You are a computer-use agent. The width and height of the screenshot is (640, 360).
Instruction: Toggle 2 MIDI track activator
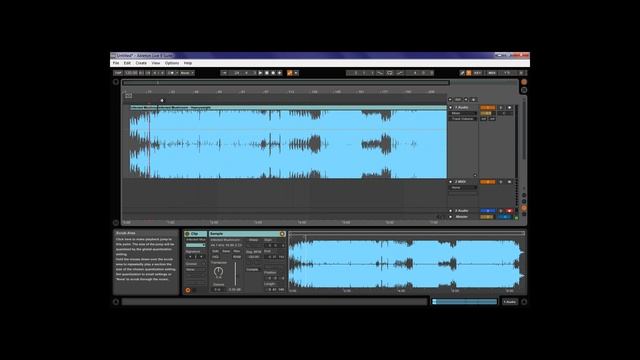488,182
